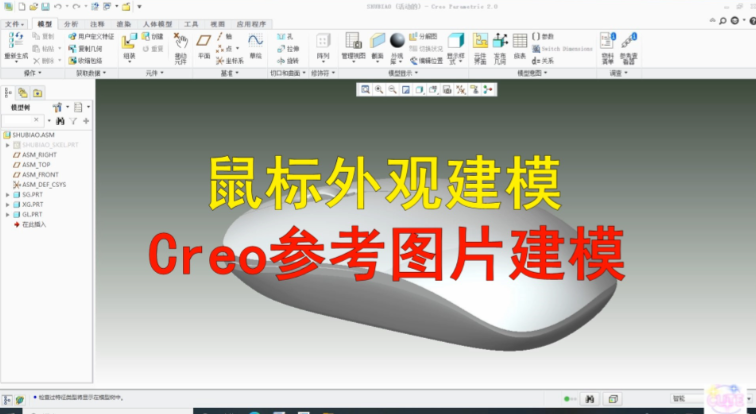Switch to the 分析 (Analysis) ribbon tab

pos(71,22)
